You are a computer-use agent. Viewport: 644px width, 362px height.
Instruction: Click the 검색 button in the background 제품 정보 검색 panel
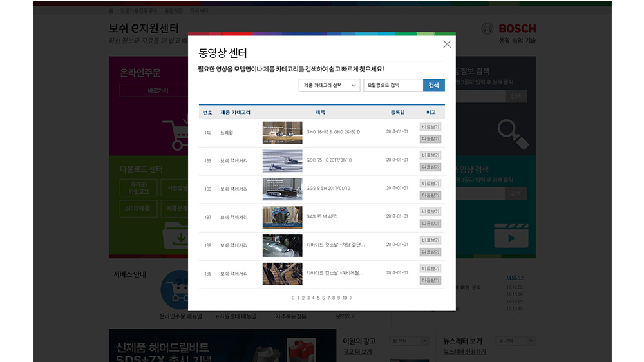click(x=516, y=96)
